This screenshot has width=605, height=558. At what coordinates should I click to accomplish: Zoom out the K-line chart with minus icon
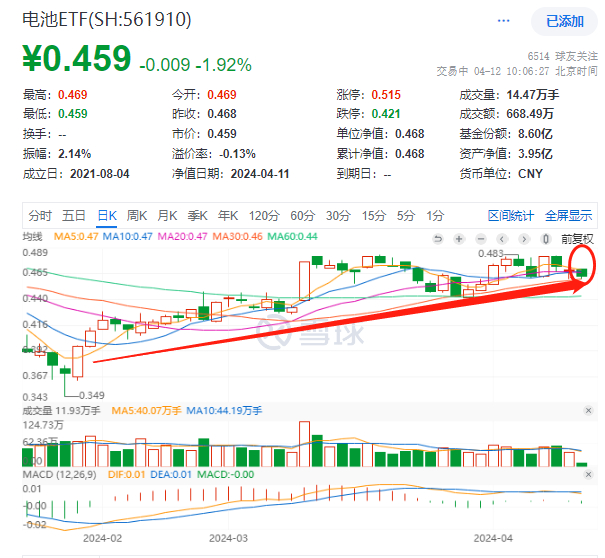tap(481, 239)
